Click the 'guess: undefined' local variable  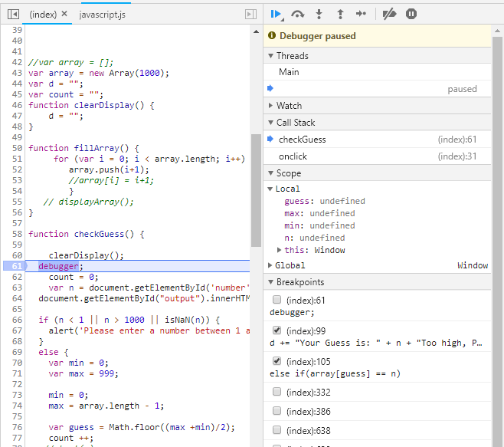[325, 201]
